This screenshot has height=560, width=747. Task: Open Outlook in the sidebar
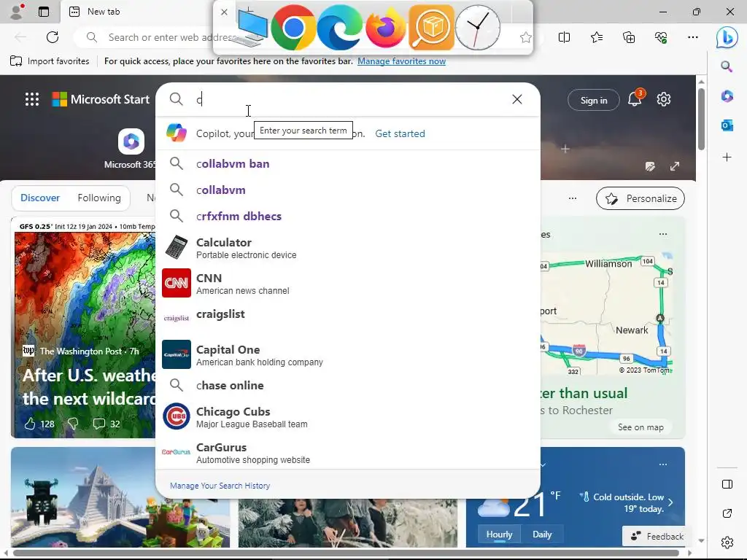727,125
